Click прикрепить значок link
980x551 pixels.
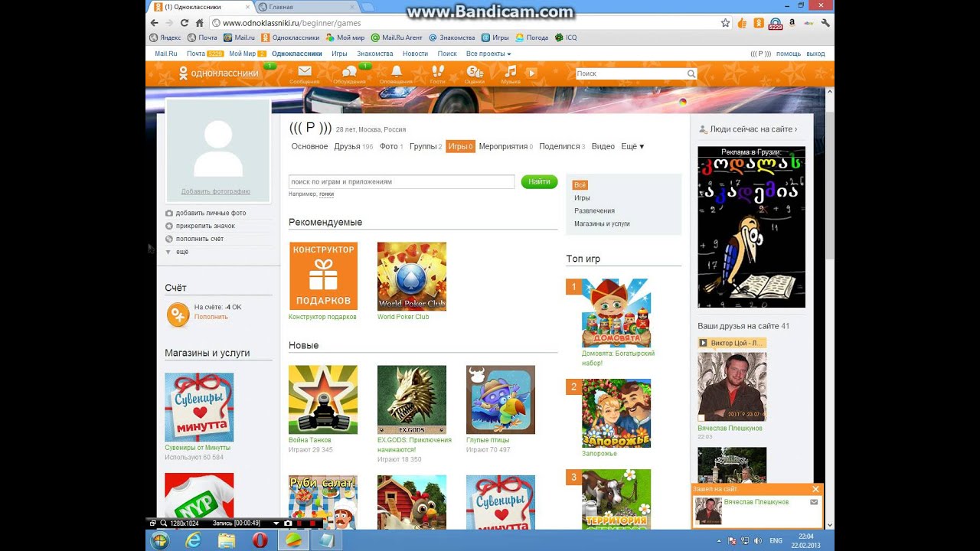click(x=205, y=226)
